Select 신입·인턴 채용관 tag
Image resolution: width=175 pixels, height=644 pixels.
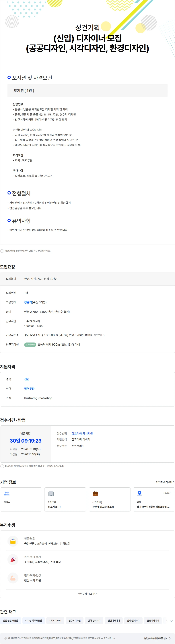(x=11, y=620)
